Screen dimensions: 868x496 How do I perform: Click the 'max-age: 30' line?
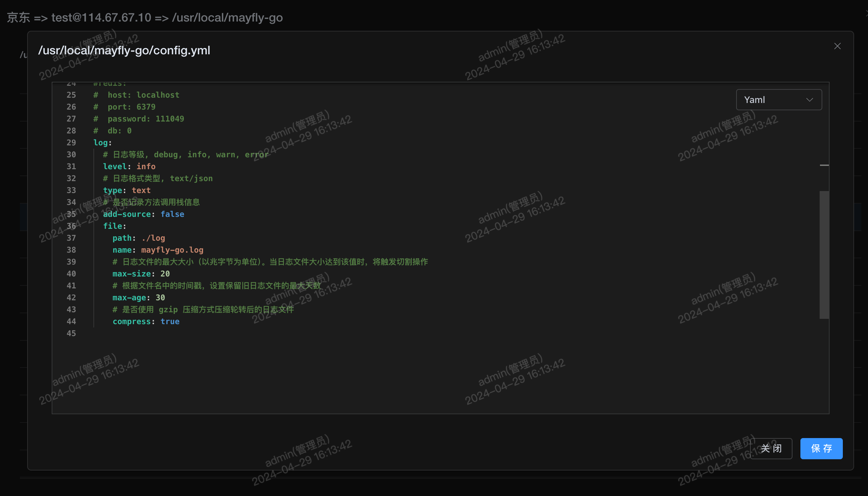tap(139, 297)
